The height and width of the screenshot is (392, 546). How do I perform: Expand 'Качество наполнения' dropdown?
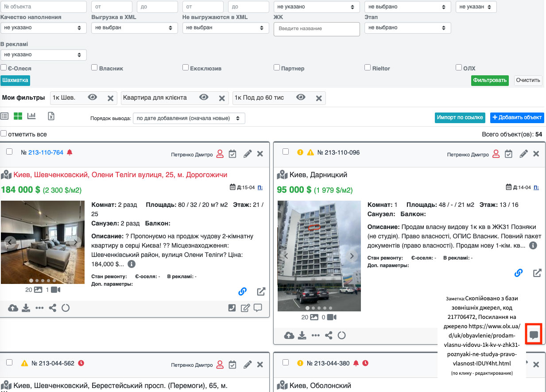[43, 27]
